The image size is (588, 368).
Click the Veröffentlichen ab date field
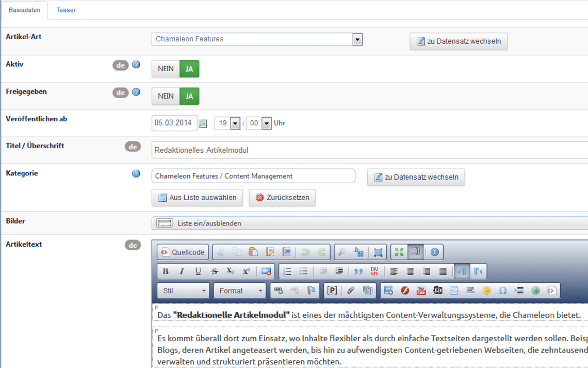tap(175, 123)
